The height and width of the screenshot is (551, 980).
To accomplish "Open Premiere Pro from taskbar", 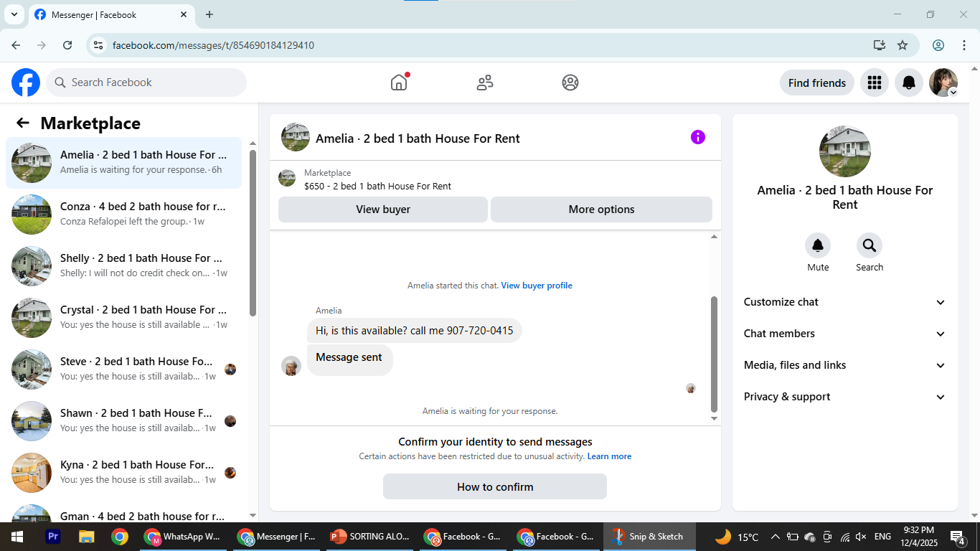I will pos(52,537).
